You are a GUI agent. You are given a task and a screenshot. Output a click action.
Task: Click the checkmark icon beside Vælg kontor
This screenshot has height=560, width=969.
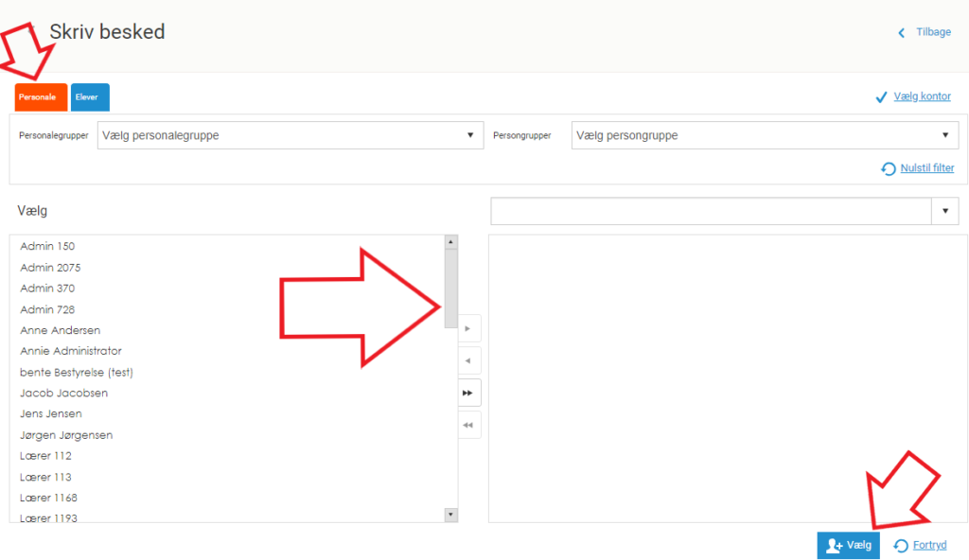pyautogui.click(x=881, y=97)
